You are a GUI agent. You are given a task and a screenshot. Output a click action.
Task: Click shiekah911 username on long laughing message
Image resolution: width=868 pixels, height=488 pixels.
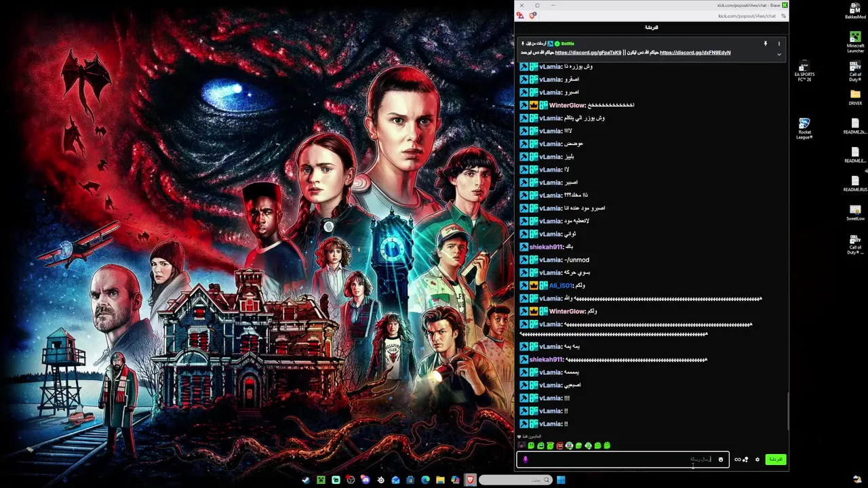click(546, 359)
